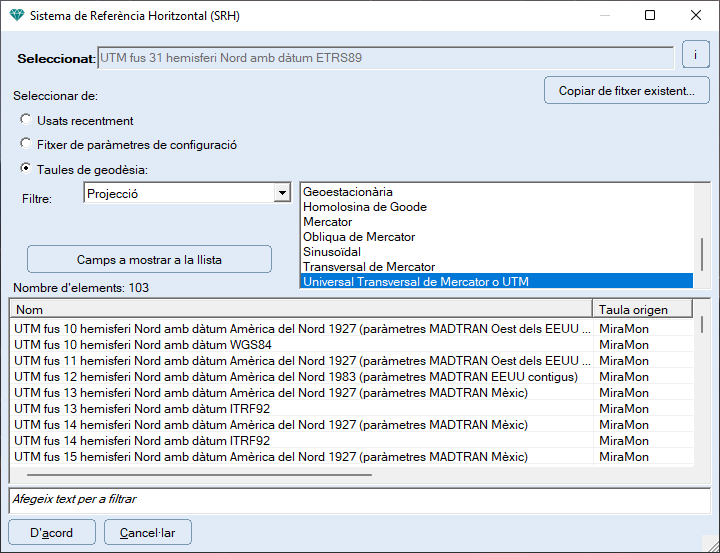Click the 'Cancel·lar' button

click(x=148, y=532)
